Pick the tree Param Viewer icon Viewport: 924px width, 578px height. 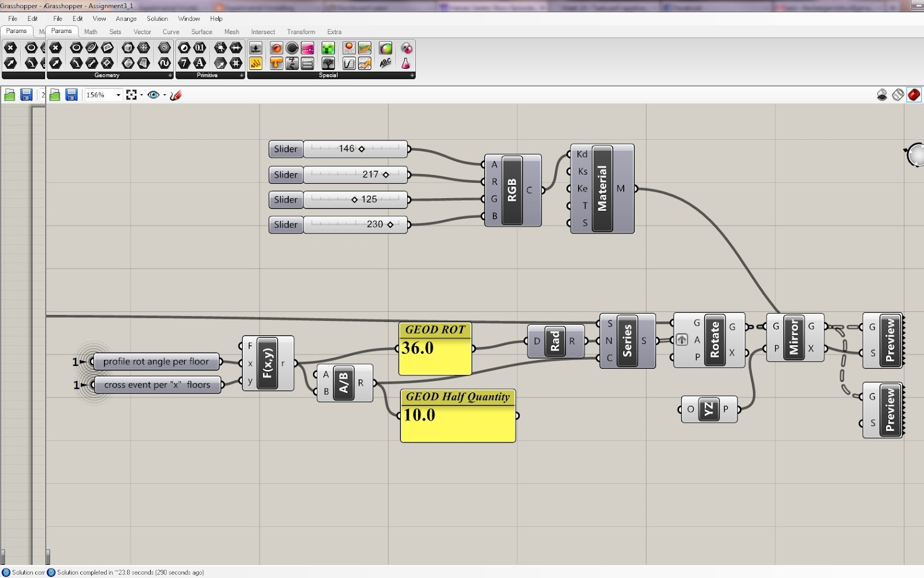coord(328,63)
